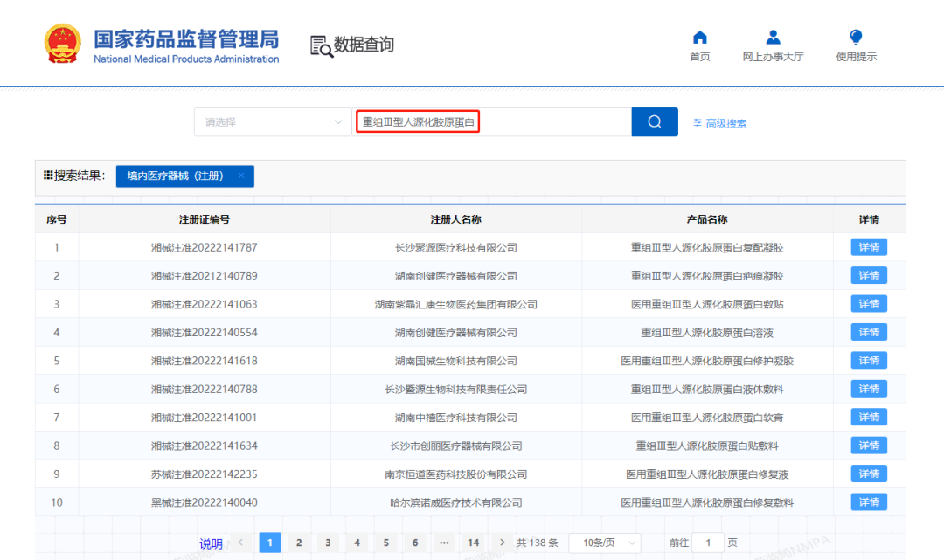Remove the 境内医疗器械（注册） filter tag

[242, 176]
